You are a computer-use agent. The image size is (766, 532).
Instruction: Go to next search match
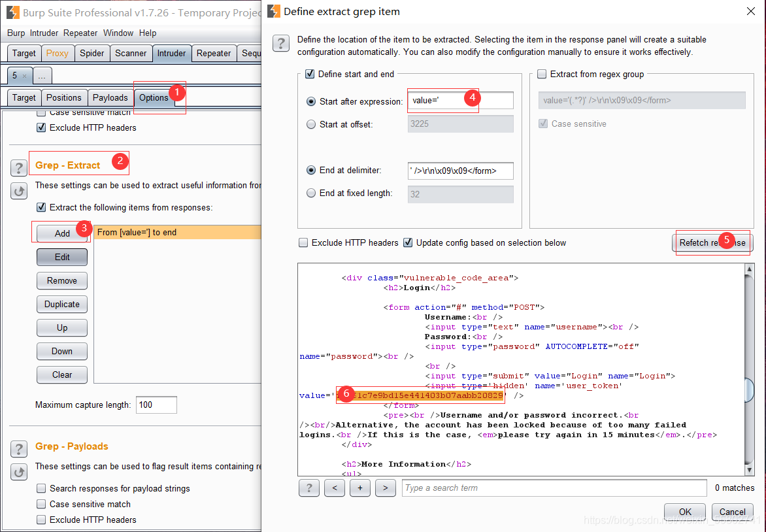386,488
